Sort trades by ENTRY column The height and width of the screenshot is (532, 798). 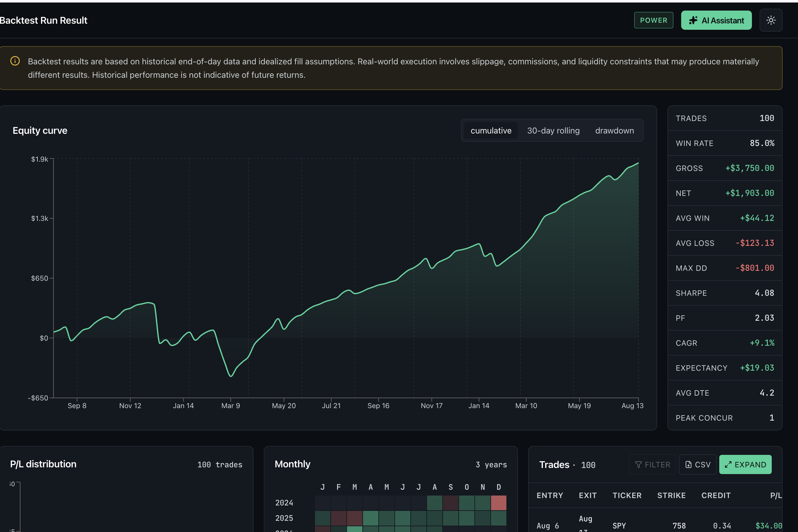pos(550,496)
